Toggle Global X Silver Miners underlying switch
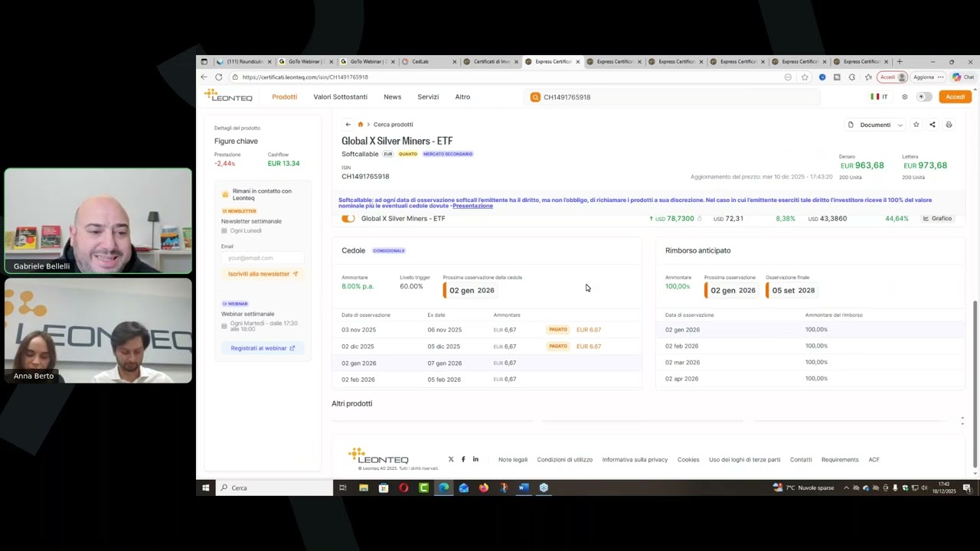 [x=348, y=219]
